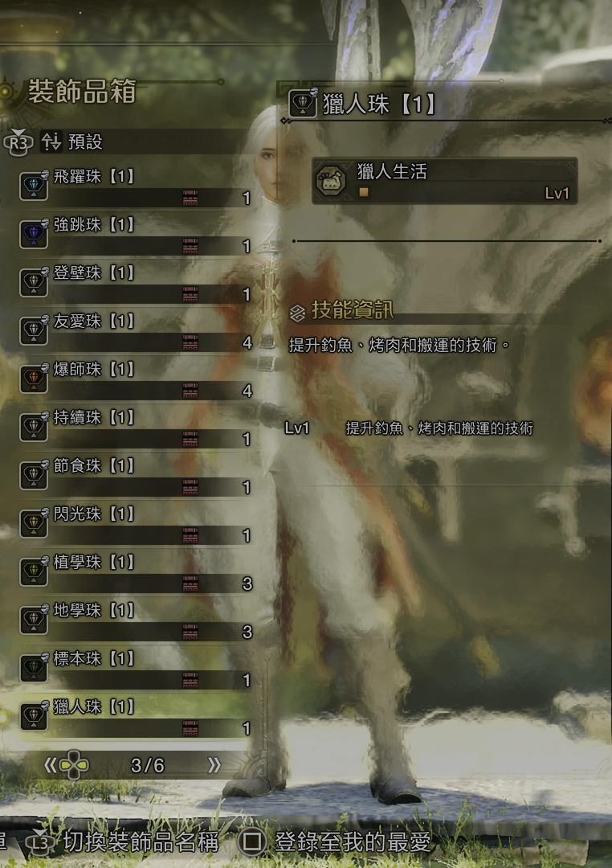Click the 獵人生活 Lv1 skill panel
The image size is (612, 868).
[445, 181]
